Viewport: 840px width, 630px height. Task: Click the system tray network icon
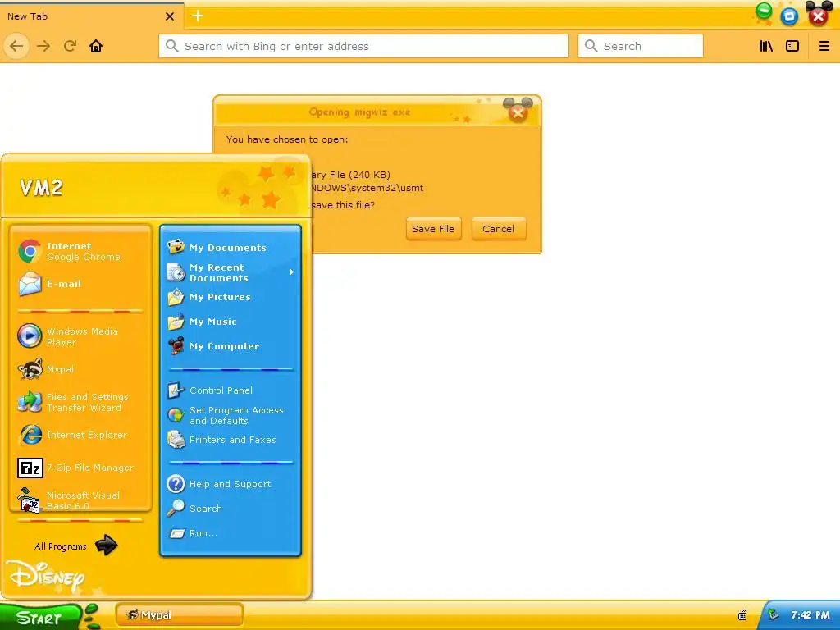[x=773, y=614]
